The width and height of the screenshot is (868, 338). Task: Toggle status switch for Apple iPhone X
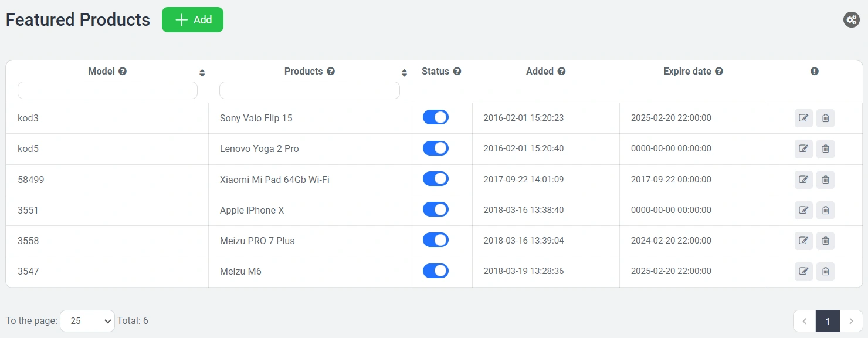click(435, 209)
